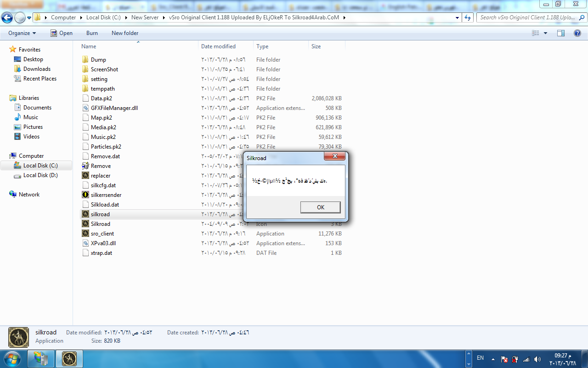Expand the Computer breadcrumb arrow
The image size is (588, 368).
pos(81,17)
